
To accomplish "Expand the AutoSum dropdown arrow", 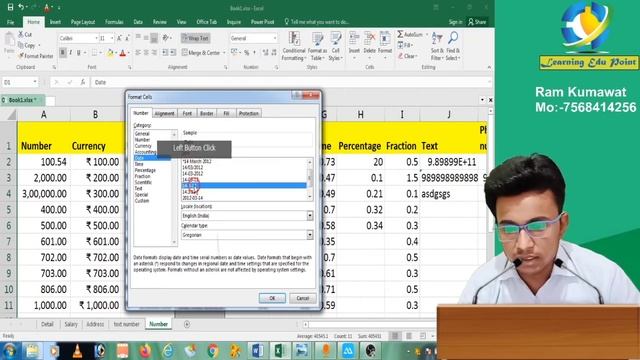I will pyautogui.click(x=427, y=34).
